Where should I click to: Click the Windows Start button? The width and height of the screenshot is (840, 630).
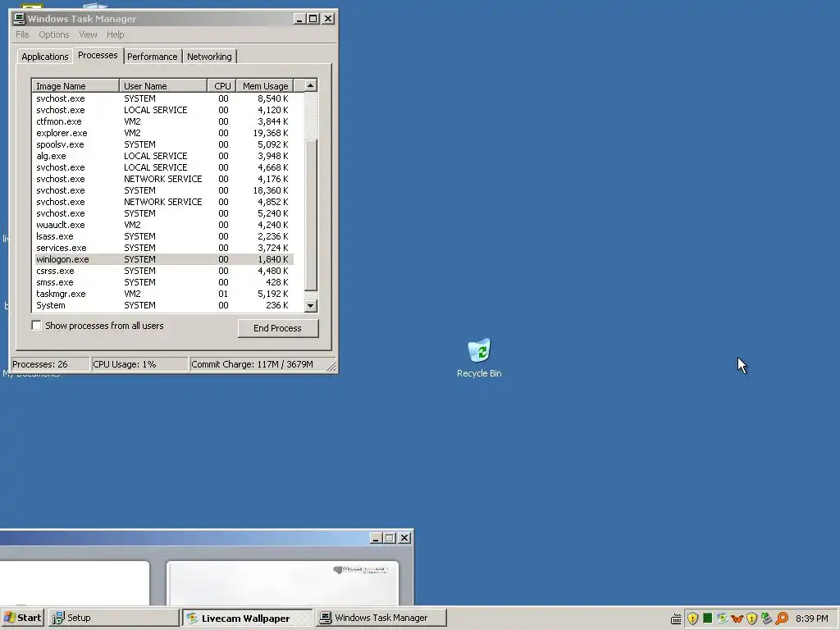[x=22, y=618]
